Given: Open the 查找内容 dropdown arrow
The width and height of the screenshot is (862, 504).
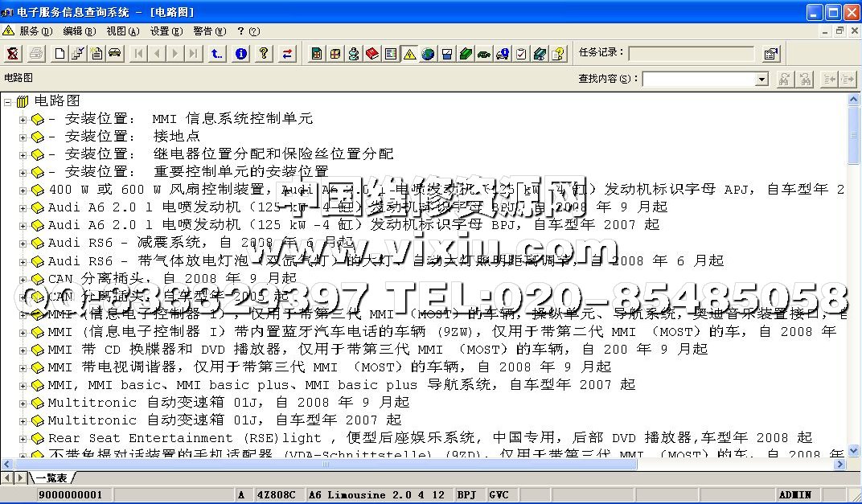Looking at the screenshot, I should pyautogui.click(x=762, y=79).
